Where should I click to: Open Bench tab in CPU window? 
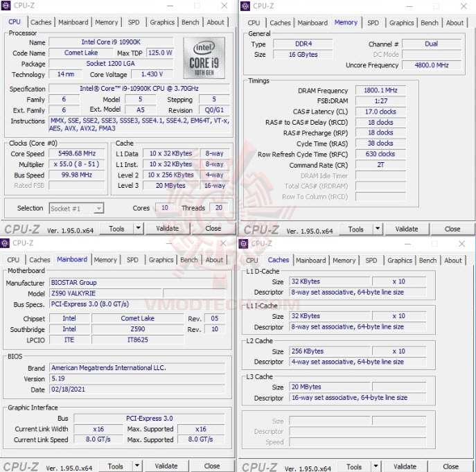[x=191, y=22]
